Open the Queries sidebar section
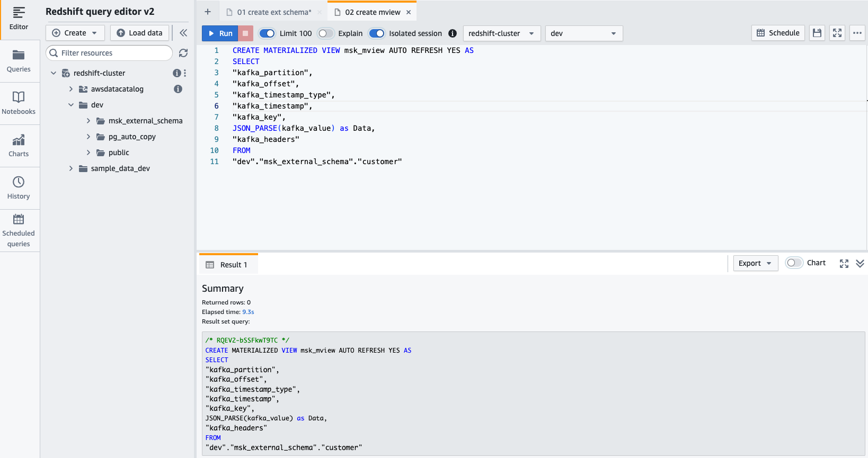The image size is (868, 458). pyautogui.click(x=19, y=61)
